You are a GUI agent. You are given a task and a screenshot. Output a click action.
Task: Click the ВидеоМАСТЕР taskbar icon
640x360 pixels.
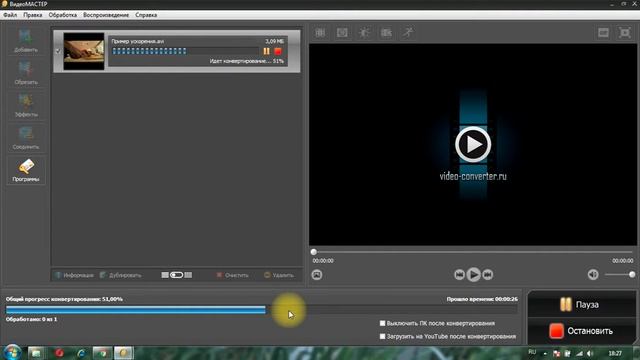124,353
